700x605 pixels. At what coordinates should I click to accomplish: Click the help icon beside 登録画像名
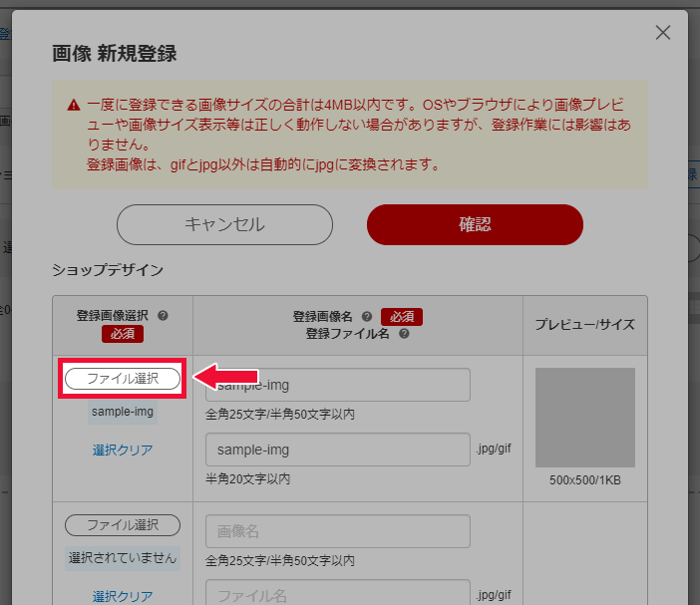pyautogui.click(x=367, y=316)
